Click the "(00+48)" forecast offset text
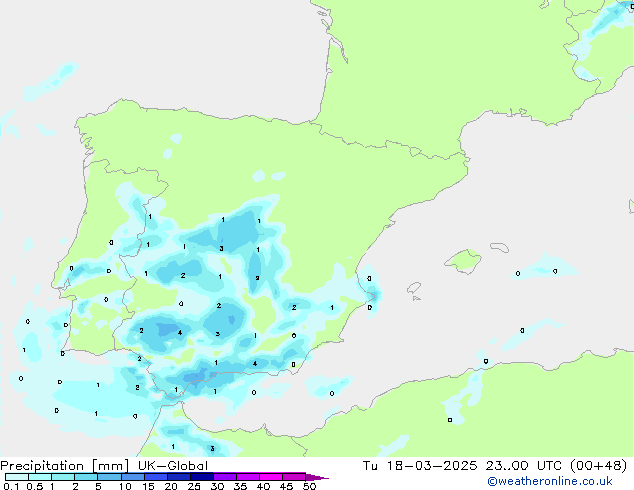This screenshot has width=634, height=490. [x=598, y=465]
